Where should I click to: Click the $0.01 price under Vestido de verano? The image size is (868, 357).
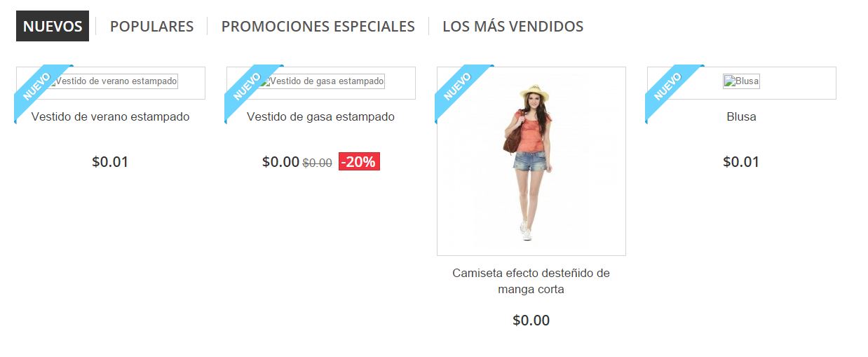(x=110, y=162)
